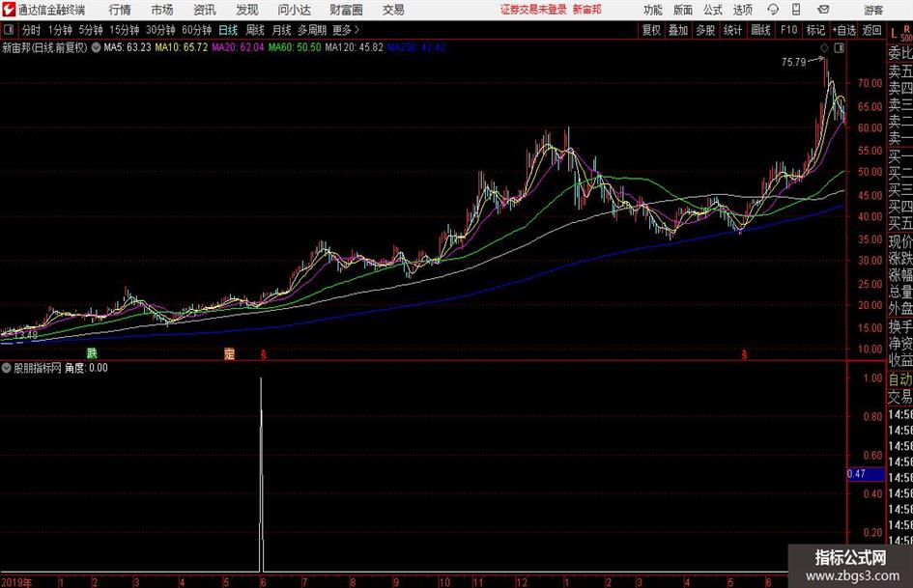Click the blue 0.47 axis value marker
This screenshot has width=913, height=588.
tap(866, 474)
